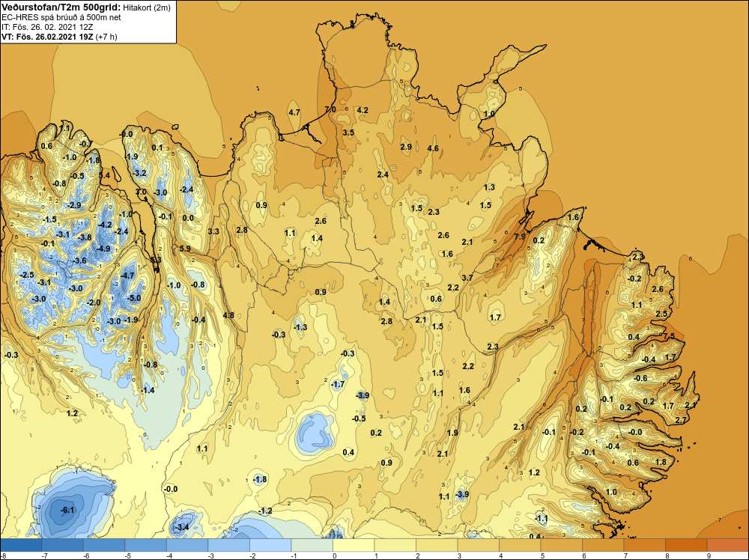Select the '(+7 h)' forecast offset text
The image size is (749, 560).
106,37
